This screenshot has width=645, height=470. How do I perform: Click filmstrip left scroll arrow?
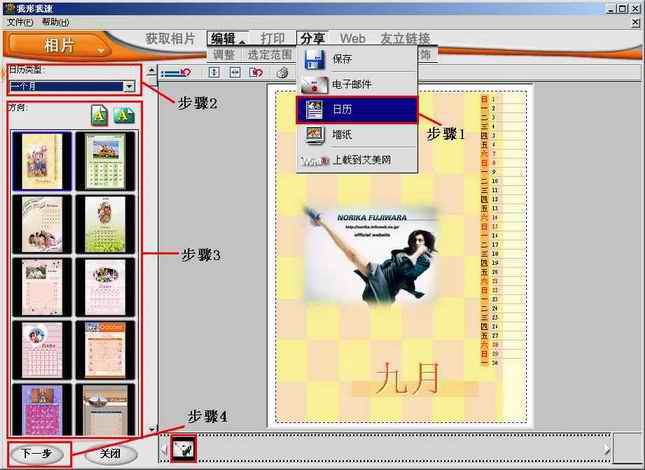(164, 449)
